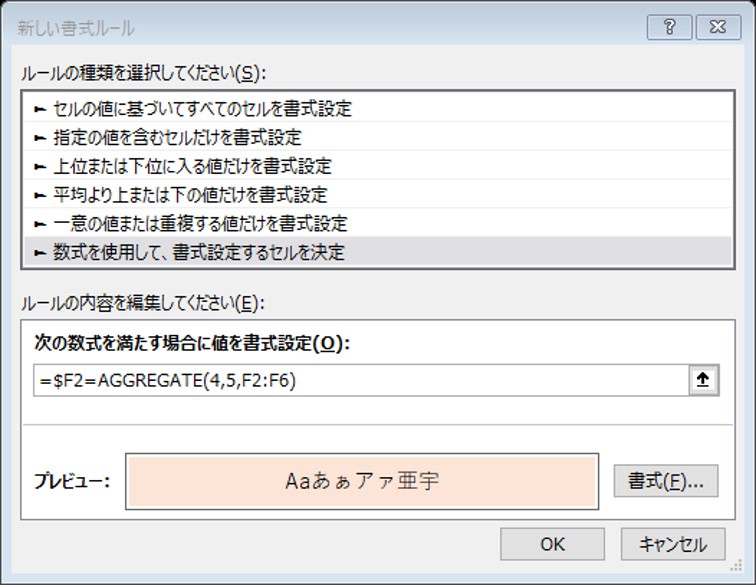Click the label ルールの内容を編集してください(E):

[143, 303]
